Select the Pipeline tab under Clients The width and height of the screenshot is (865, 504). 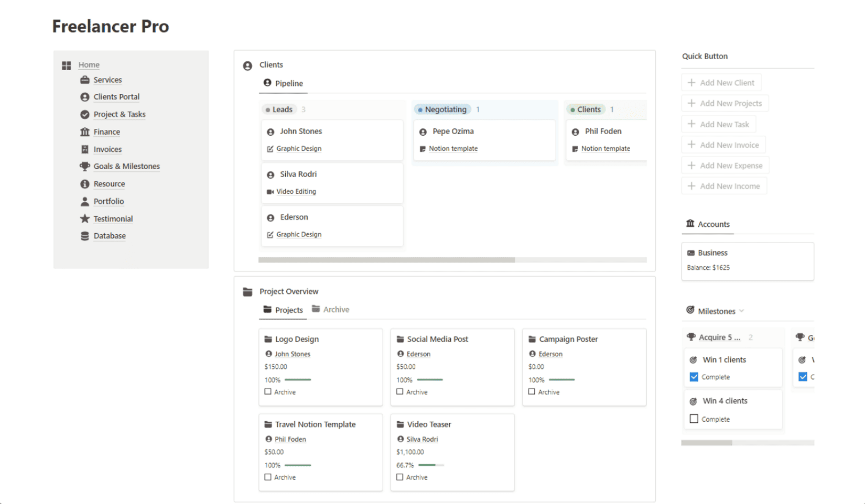point(289,83)
